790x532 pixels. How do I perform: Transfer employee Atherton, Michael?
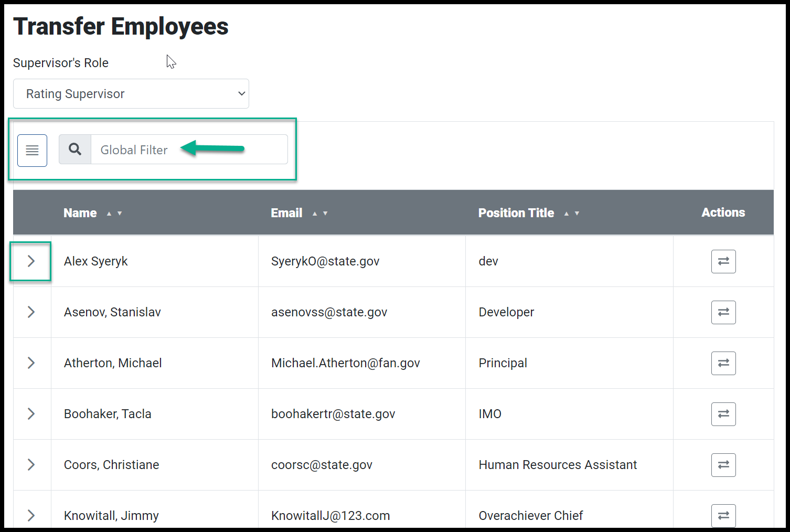click(723, 363)
